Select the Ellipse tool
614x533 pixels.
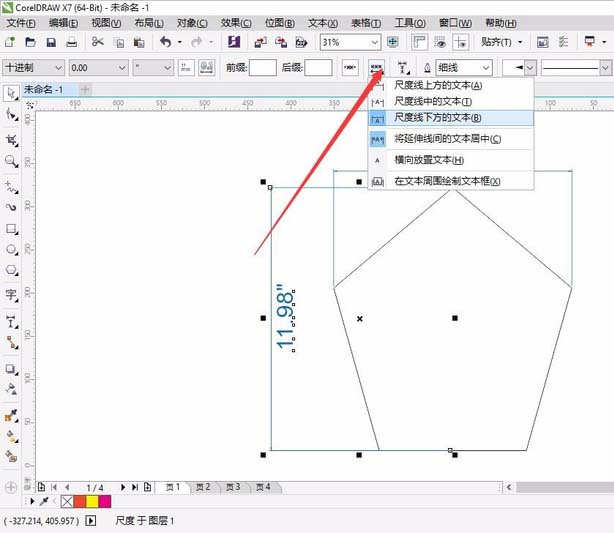click(x=11, y=249)
